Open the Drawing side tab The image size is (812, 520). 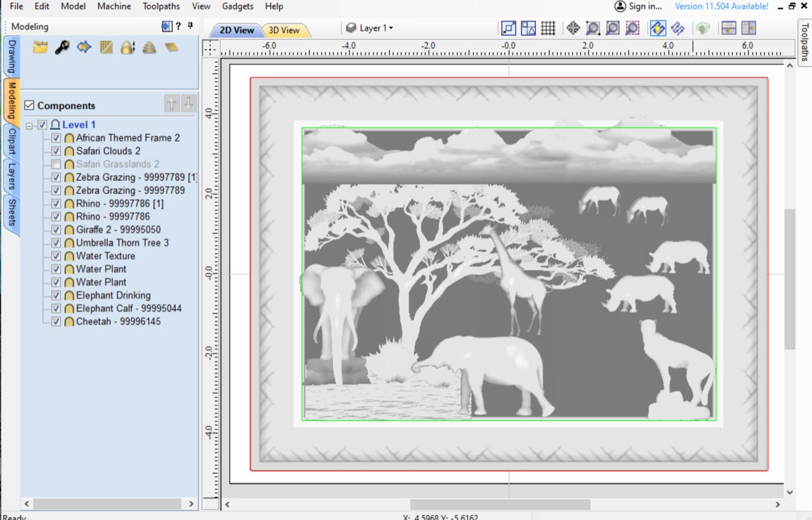[x=11, y=57]
